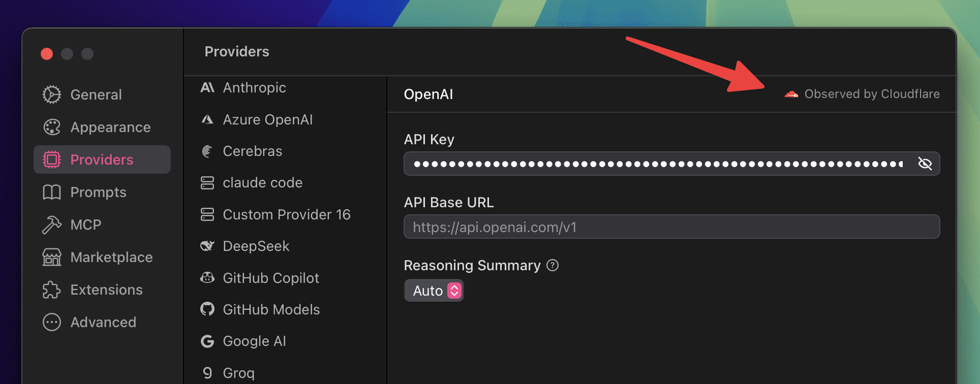Click the Advanced ellipsis icon
This screenshot has height=384, width=980.
click(52, 322)
